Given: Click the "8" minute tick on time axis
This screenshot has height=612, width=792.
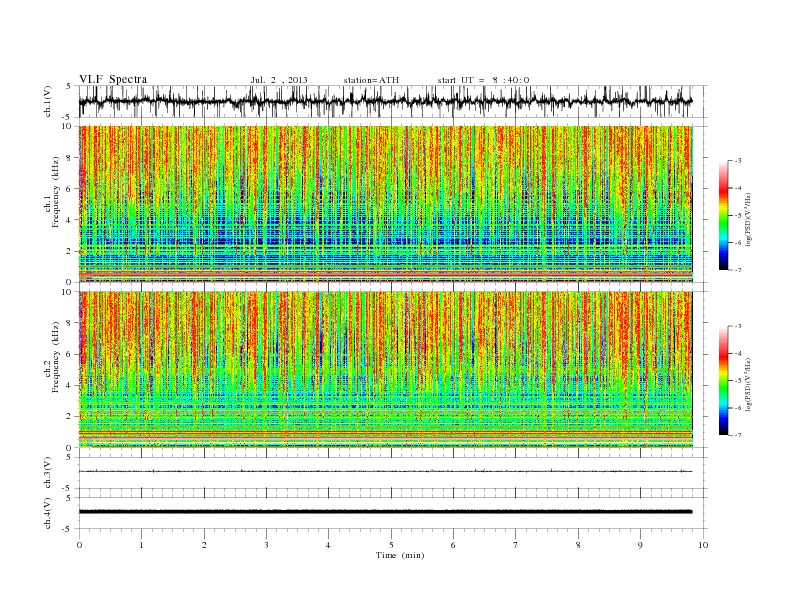Looking at the screenshot, I should (x=578, y=545).
